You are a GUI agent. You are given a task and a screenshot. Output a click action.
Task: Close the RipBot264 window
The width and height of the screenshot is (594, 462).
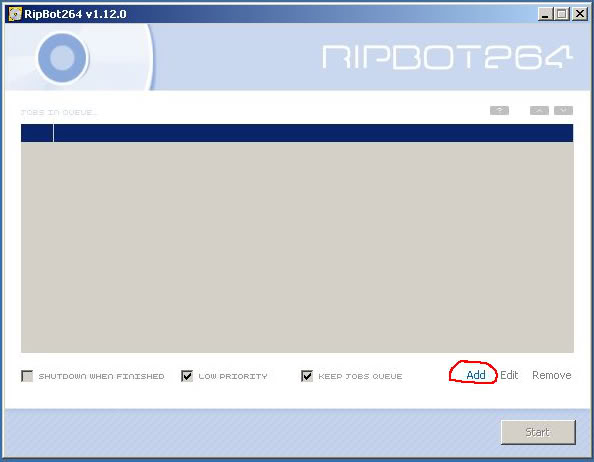click(580, 14)
